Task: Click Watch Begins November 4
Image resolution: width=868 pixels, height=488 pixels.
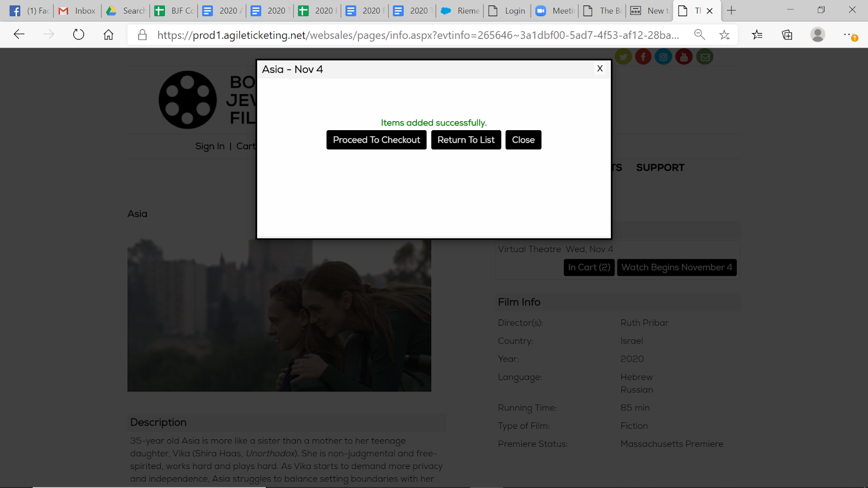Action: 676,267
